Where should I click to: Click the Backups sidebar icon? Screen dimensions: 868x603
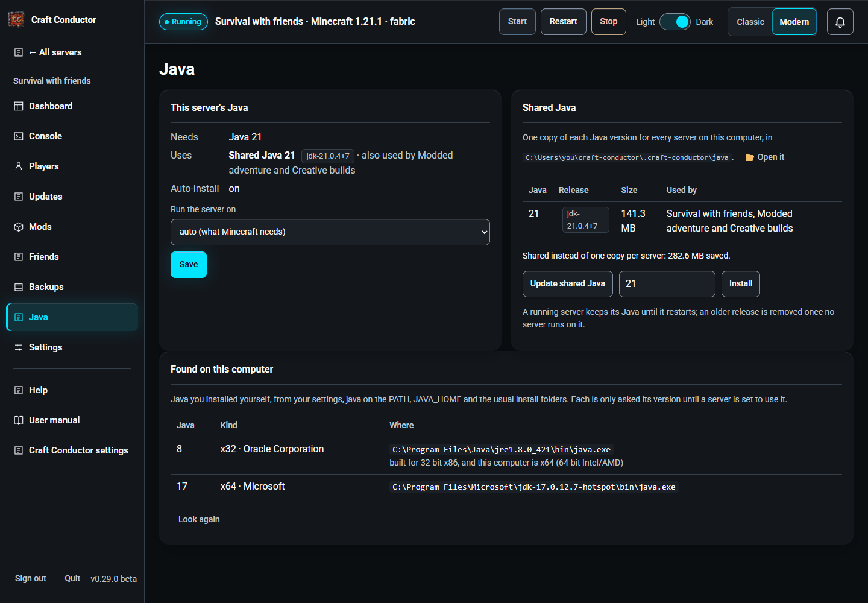click(x=19, y=287)
